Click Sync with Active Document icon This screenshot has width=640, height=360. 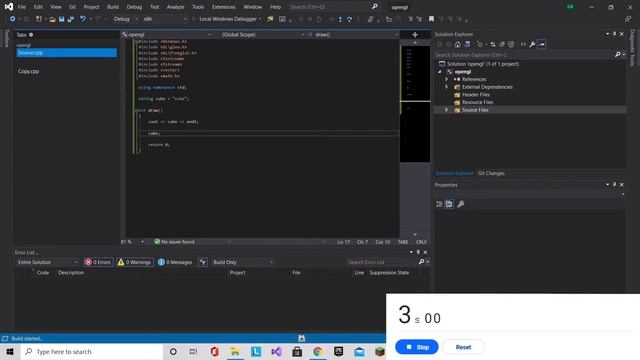pyautogui.click(x=493, y=44)
